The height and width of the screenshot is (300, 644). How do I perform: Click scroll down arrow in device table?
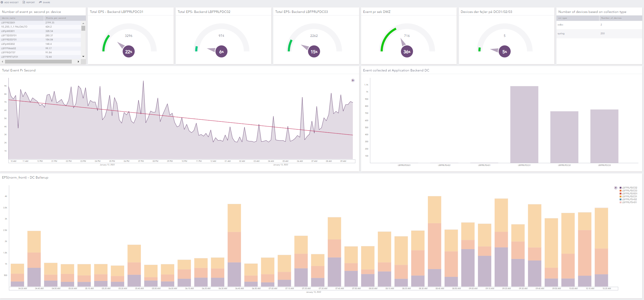click(x=83, y=56)
